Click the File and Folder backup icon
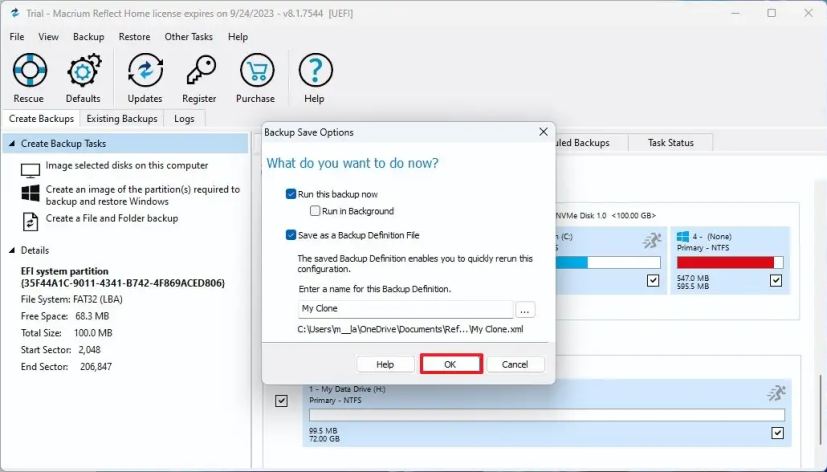 [x=30, y=221]
